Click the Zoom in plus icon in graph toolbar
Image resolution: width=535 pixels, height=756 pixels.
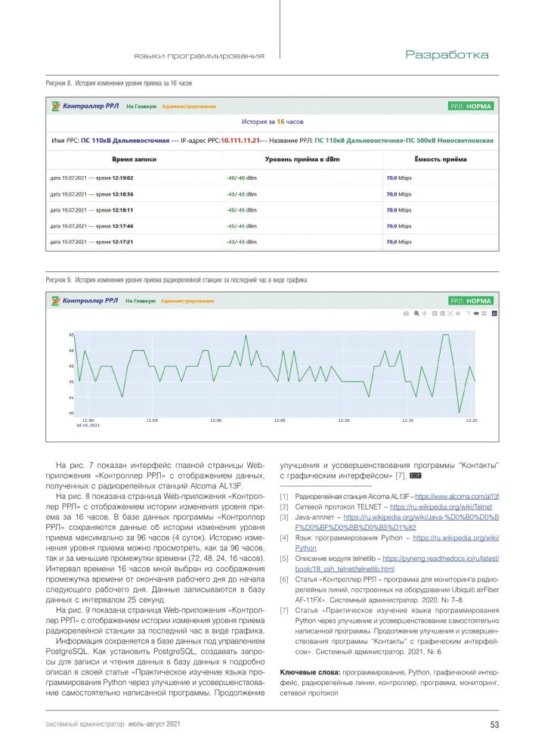(x=434, y=314)
